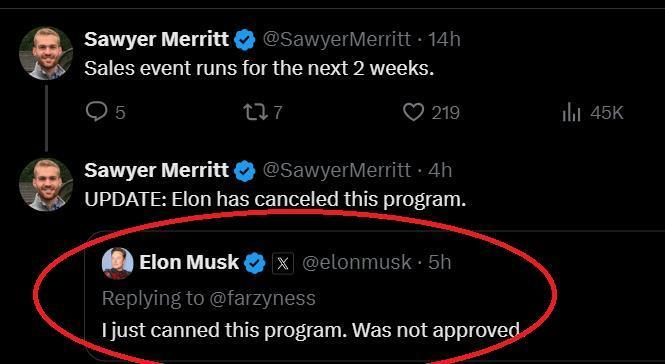This screenshot has width=665, height=364.
Task: Like the tweet with 219 hearts
Action: coord(413,113)
